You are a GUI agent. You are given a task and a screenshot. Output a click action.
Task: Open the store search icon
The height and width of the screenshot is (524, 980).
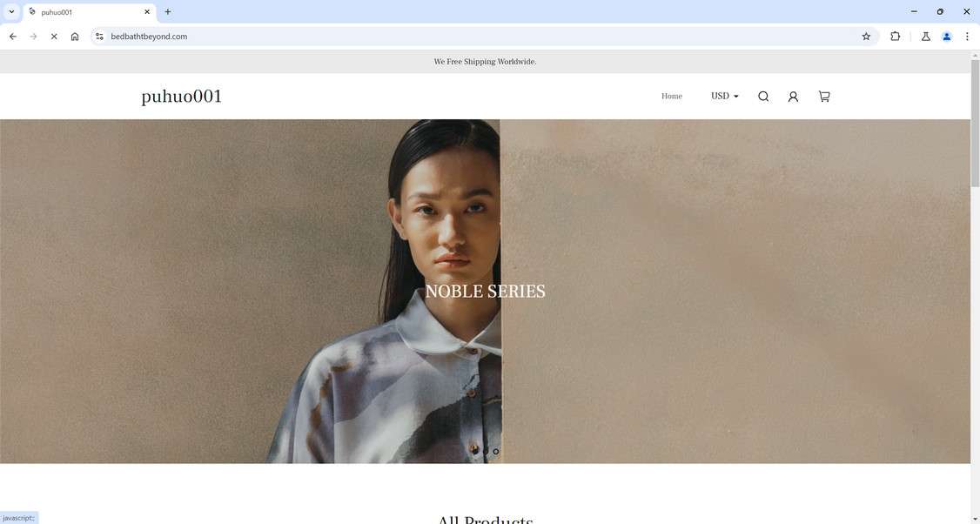click(763, 97)
